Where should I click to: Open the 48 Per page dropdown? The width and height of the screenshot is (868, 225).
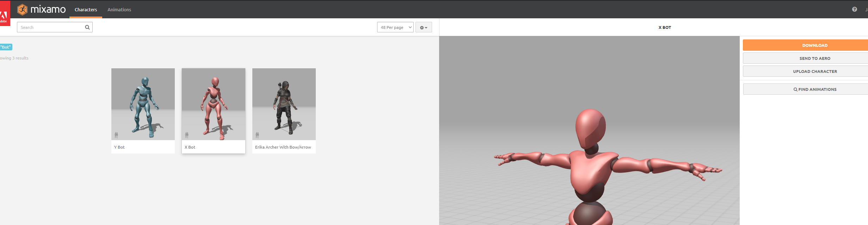coord(395,27)
